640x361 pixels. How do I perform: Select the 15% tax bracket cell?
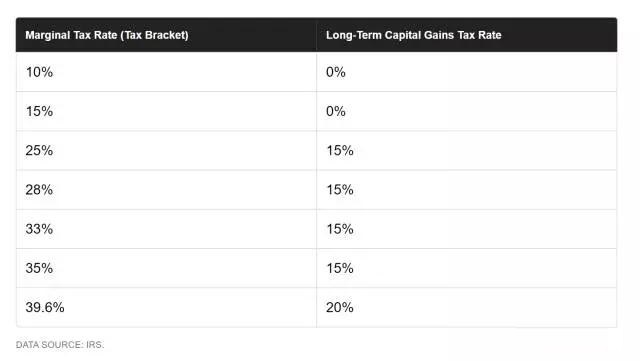pyautogui.click(x=166, y=111)
